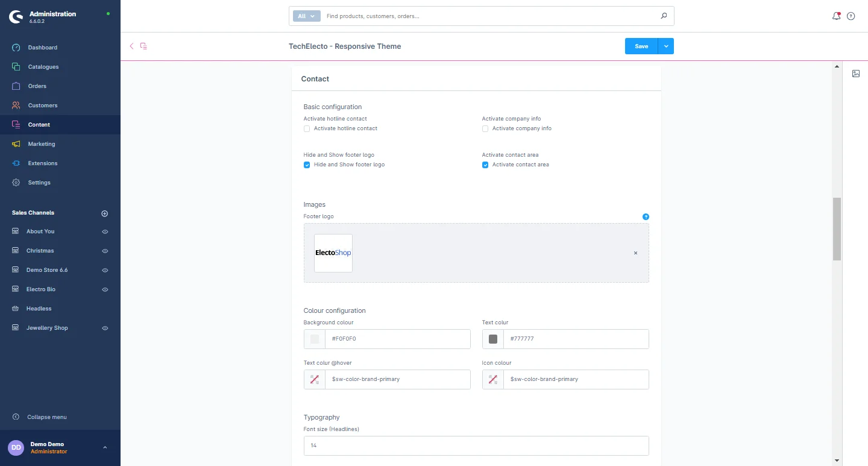Open the media sidebar image icon

pyautogui.click(x=856, y=74)
